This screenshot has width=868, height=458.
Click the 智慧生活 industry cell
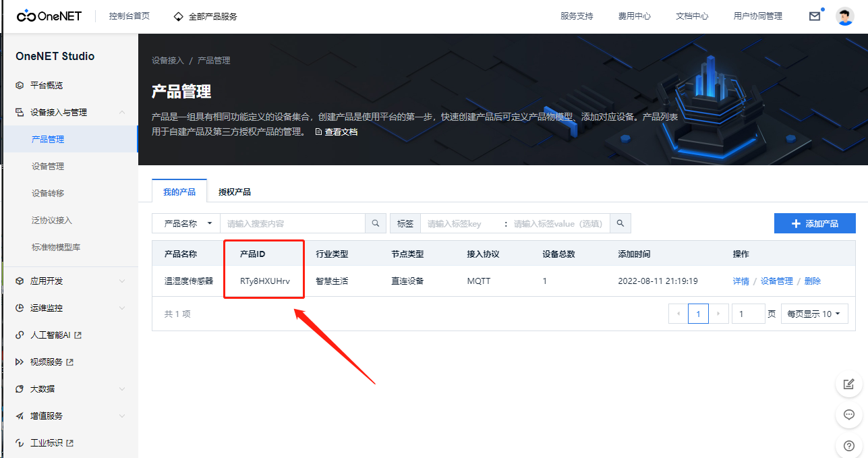[x=332, y=281]
